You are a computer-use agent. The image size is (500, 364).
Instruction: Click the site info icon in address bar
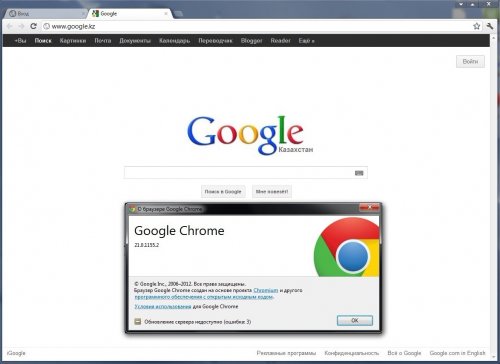[47, 26]
